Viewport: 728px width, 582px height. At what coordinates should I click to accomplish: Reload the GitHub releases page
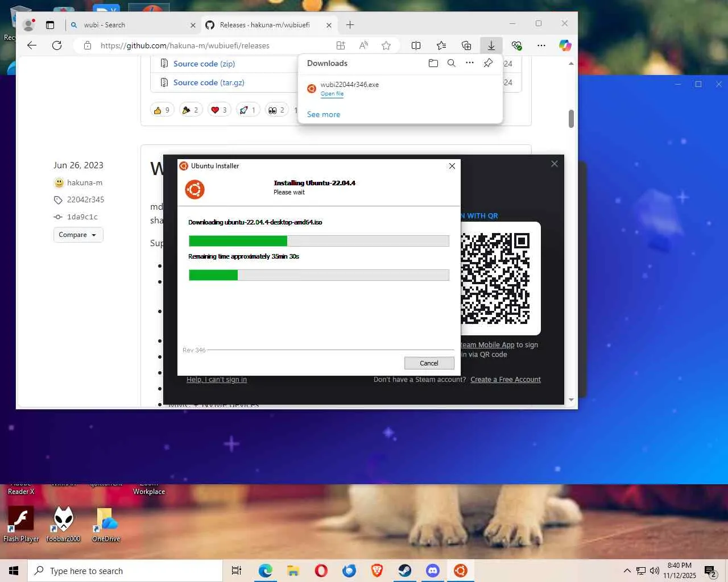point(57,45)
